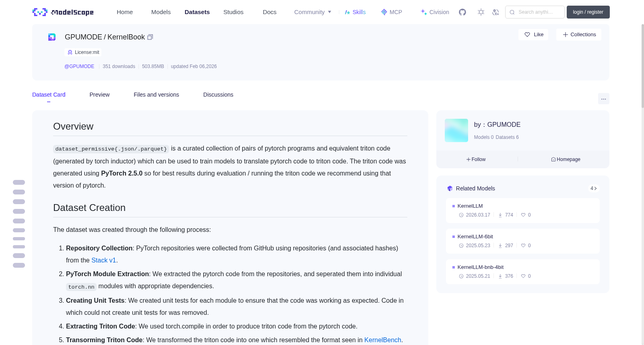Open Docs in the top navigation
This screenshot has height=345, width=644.
(270, 12)
